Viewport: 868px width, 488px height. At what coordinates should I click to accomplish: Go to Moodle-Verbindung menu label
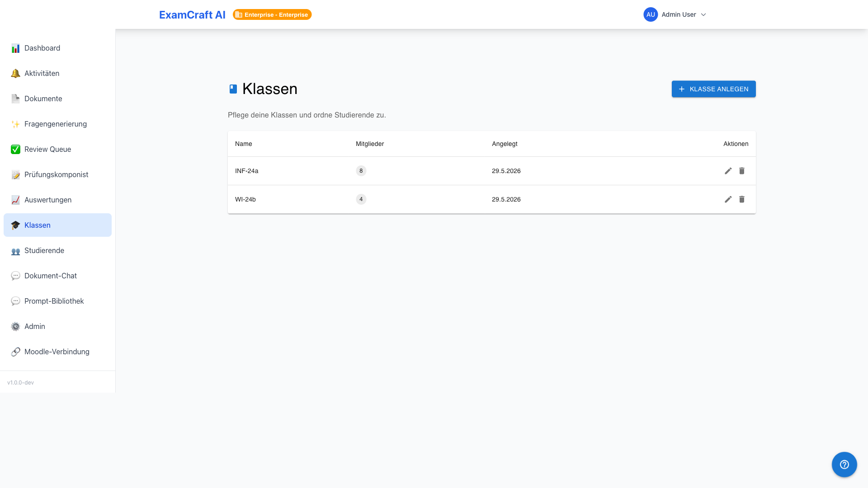tap(57, 352)
